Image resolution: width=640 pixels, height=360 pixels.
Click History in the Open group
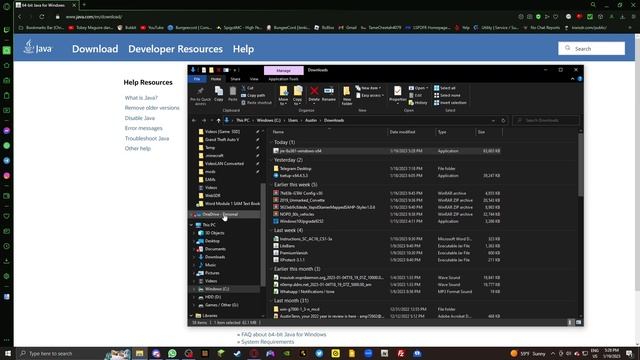[x=418, y=102]
